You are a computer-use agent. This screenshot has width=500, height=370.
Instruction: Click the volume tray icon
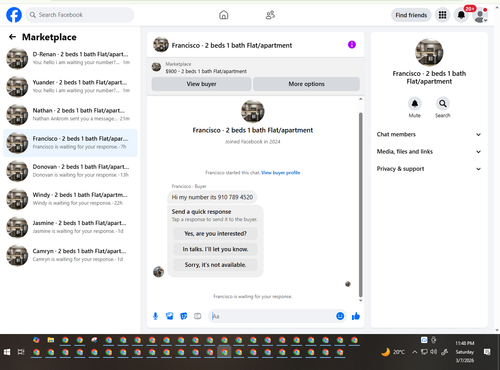click(x=434, y=352)
